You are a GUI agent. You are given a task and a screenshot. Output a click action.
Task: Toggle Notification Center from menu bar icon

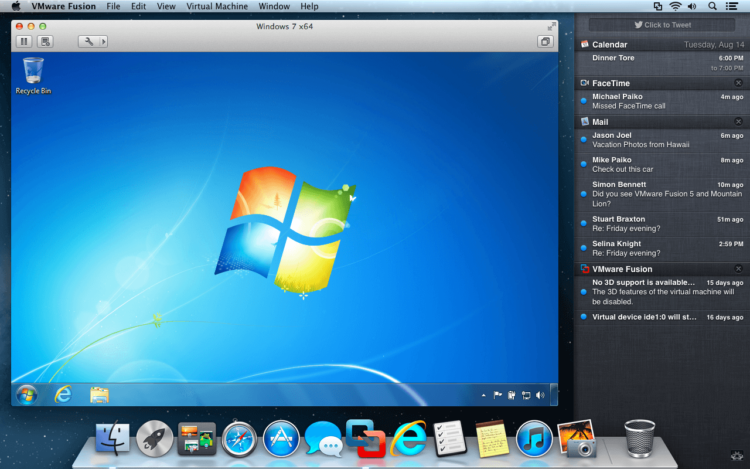(737, 6)
